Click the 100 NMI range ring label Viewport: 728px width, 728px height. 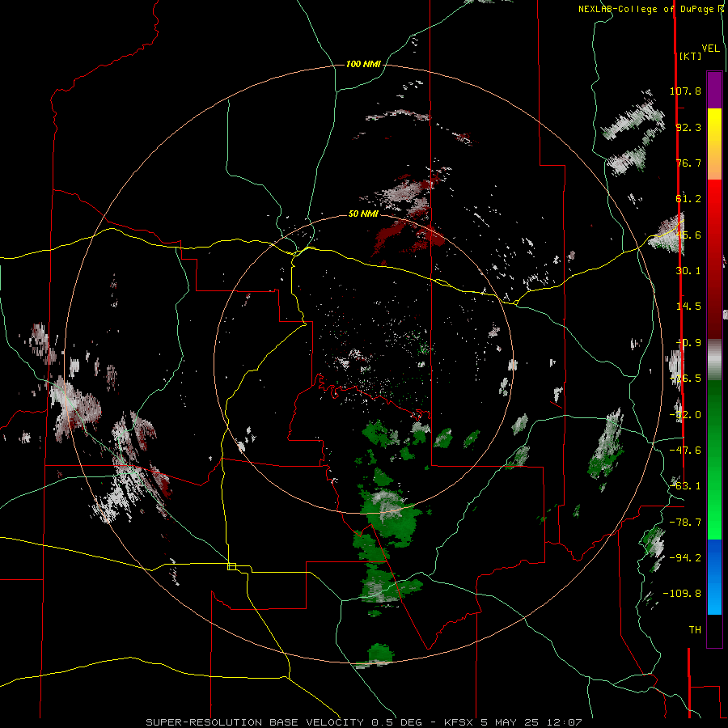tap(363, 64)
